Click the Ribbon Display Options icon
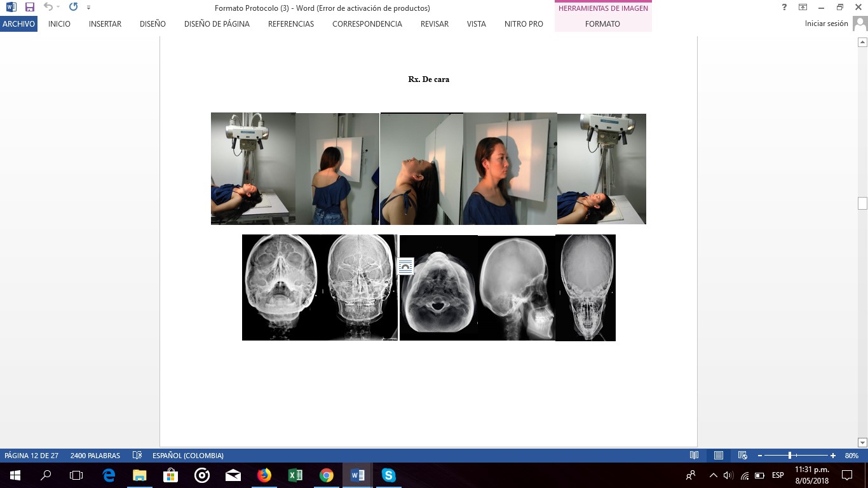The height and width of the screenshot is (488, 868). tap(803, 8)
